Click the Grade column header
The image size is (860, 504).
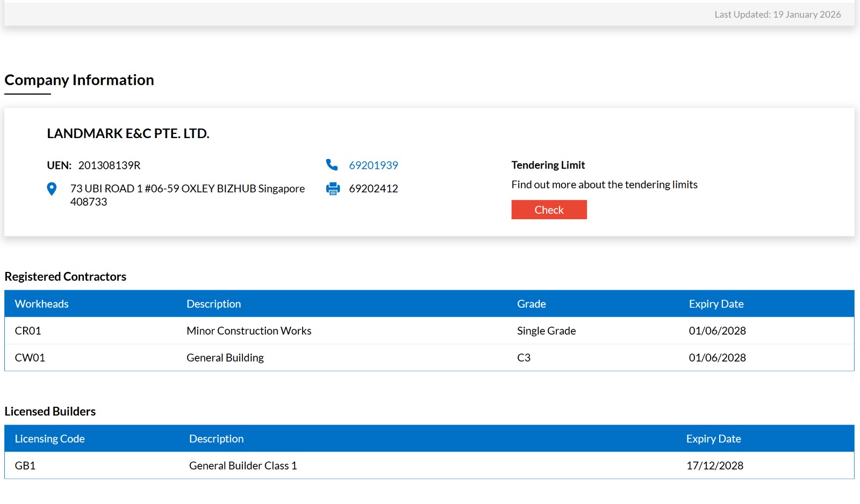click(531, 304)
